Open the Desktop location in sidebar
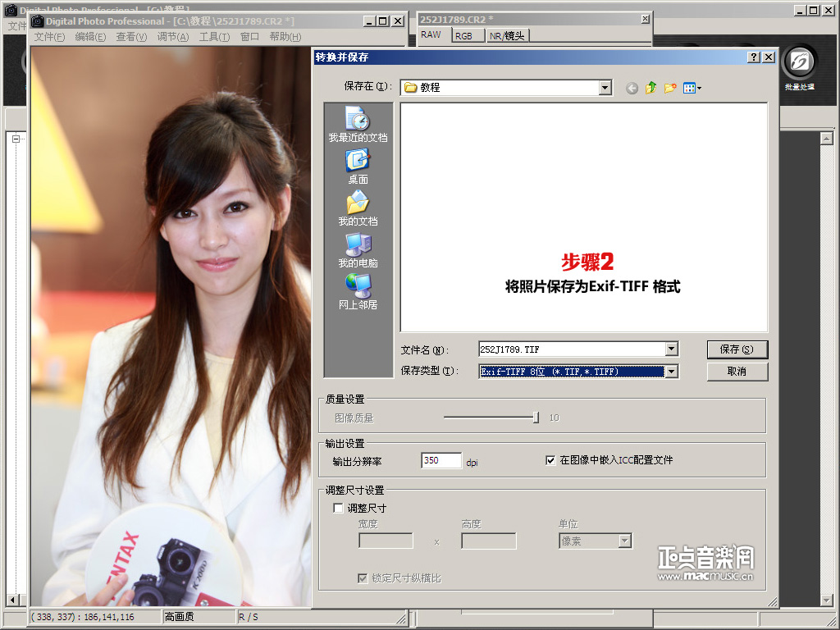This screenshot has width=840, height=630. [x=358, y=161]
